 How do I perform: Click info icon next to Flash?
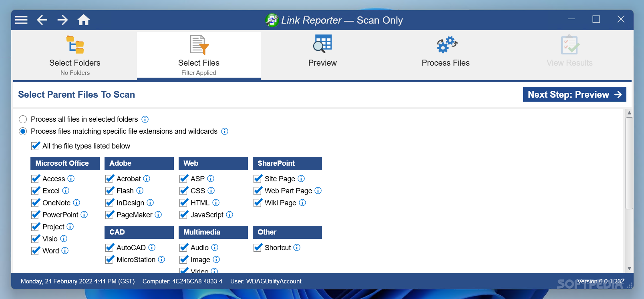[140, 191]
